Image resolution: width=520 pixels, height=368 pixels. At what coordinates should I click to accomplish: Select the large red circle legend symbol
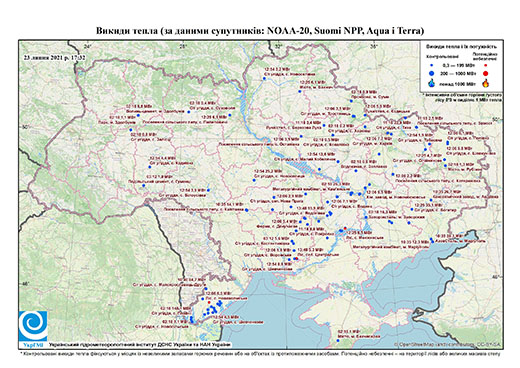point(485,73)
